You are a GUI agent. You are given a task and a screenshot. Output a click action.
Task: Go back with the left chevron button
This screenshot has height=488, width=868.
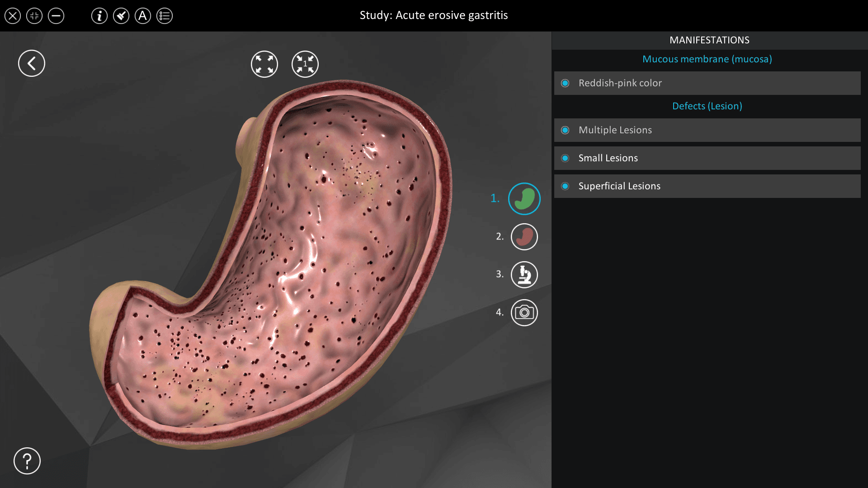click(32, 63)
